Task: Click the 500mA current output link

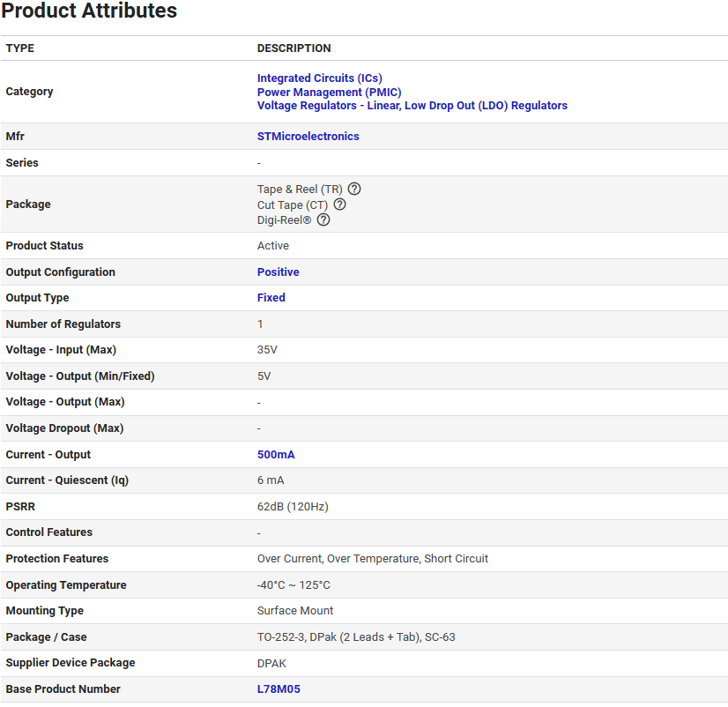Action: 276,455
